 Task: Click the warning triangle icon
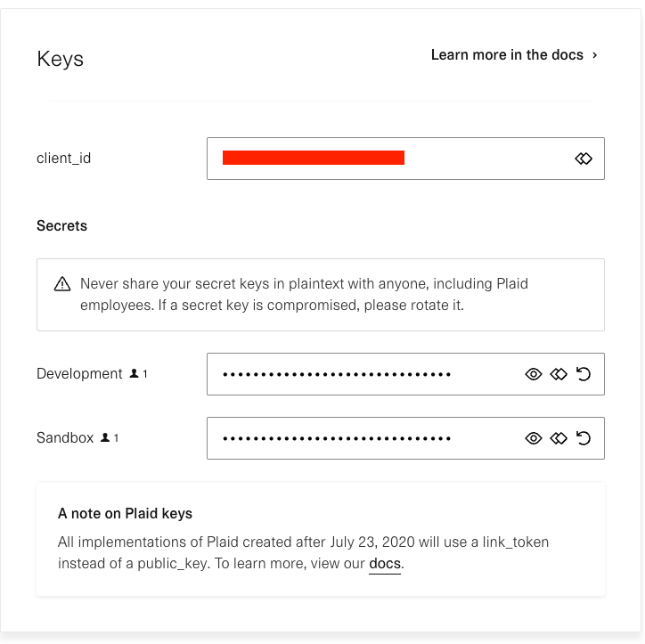(x=62, y=284)
